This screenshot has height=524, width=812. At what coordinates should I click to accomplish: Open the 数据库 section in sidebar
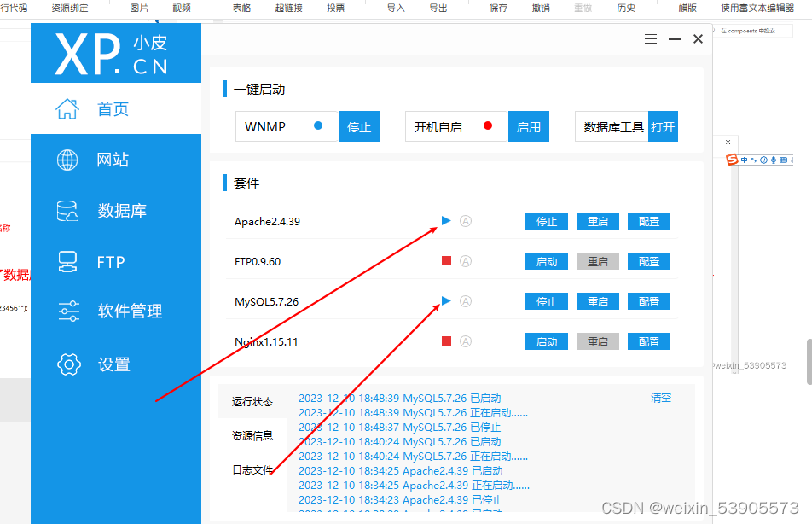click(x=116, y=211)
